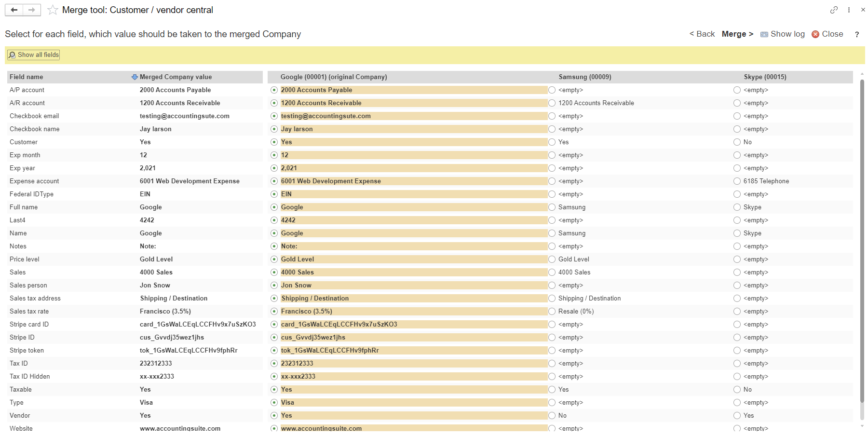Click merged value testing@accountingsute.com
This screenshot has height=436, width=868.
point(185,116)
